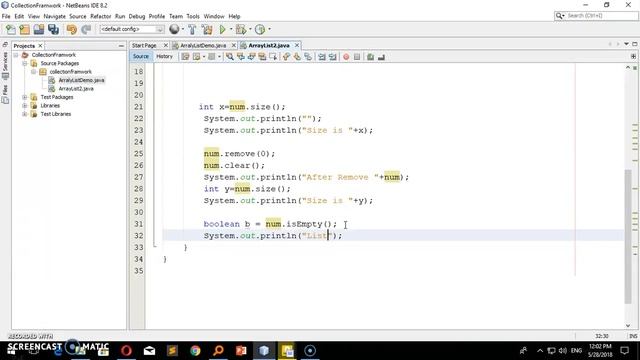This screenshot has height=360, width=640.
Task: Expand the Test Packages node
Action: pos(25,97)
